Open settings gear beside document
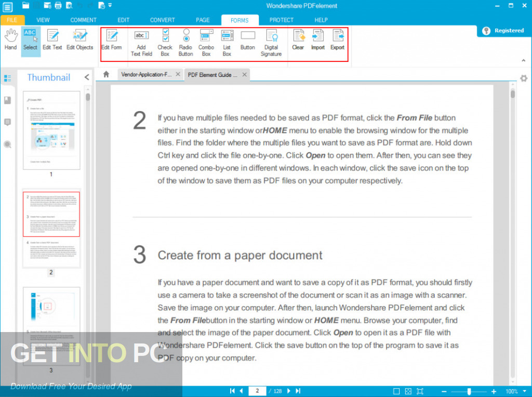This screenshot has height=397, width=532. tap(524, 78)
